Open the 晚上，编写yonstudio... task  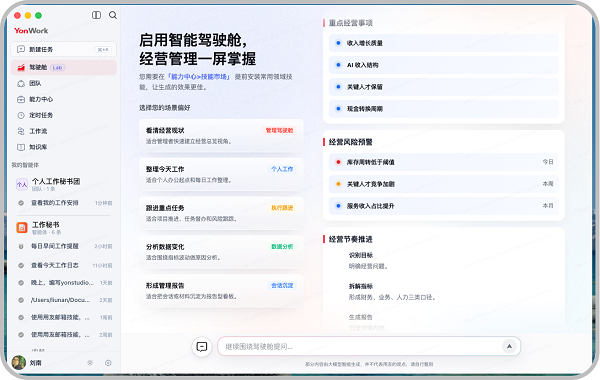(x=64, y=283)
